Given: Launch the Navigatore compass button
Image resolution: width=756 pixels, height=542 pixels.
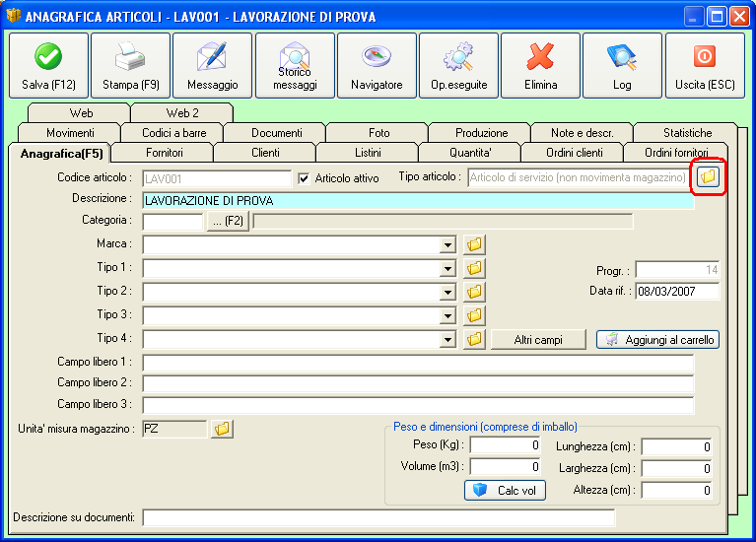Looking at the screenshot, I should 377,66.
